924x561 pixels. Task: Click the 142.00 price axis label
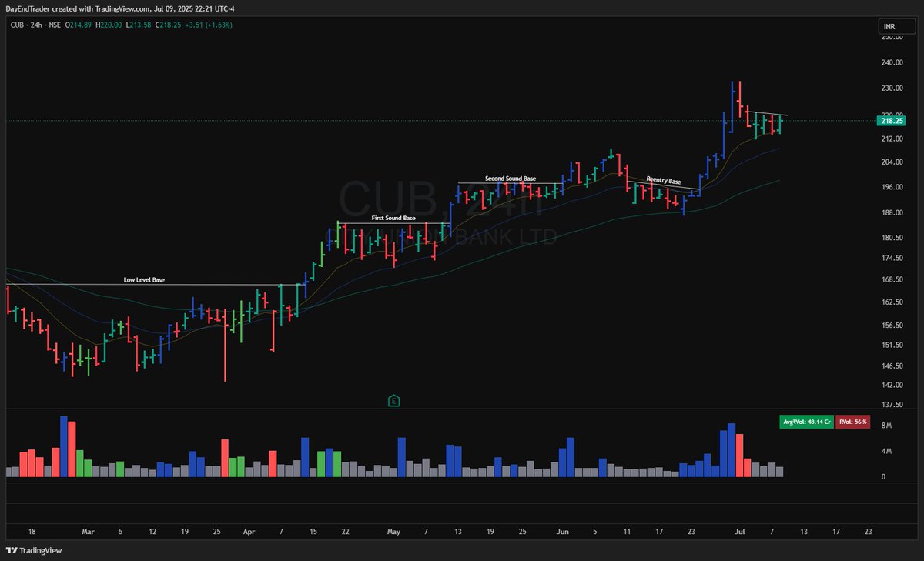click(892, 385)
